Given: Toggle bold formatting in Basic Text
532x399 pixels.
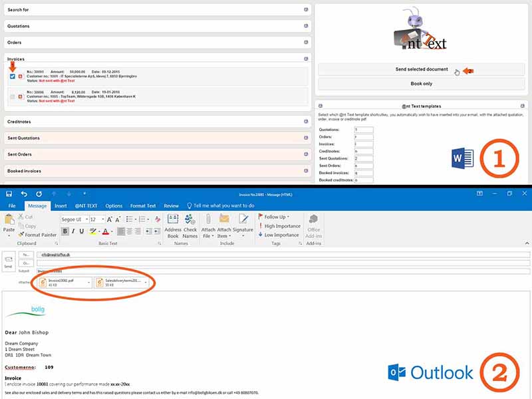Looking at the screenshot, I should [65, 231].
